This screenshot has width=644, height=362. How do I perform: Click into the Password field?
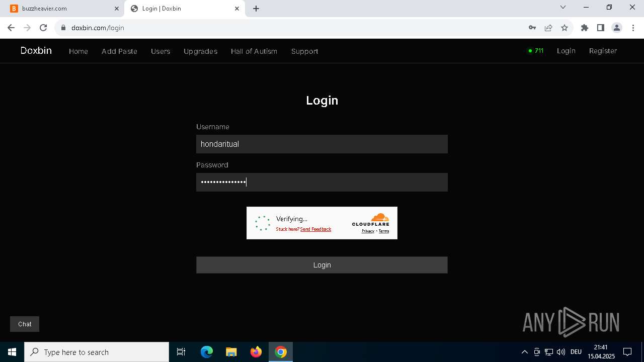322,182
